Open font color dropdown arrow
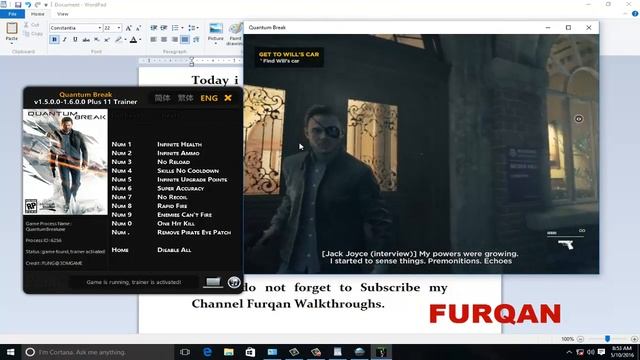640x360 pixels. [140, 40]
